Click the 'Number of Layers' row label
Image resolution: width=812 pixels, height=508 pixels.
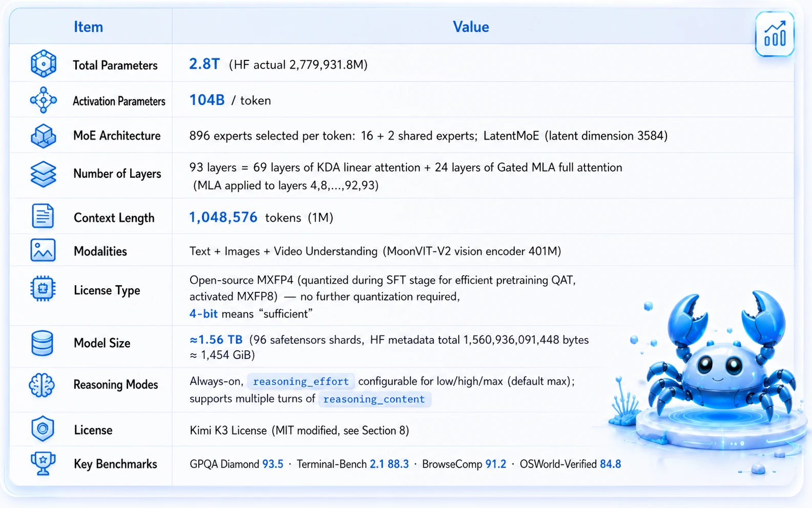coord(117,174)
